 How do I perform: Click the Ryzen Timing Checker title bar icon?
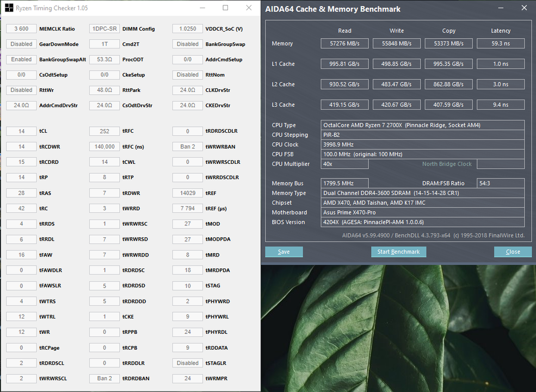pos(9,8)
